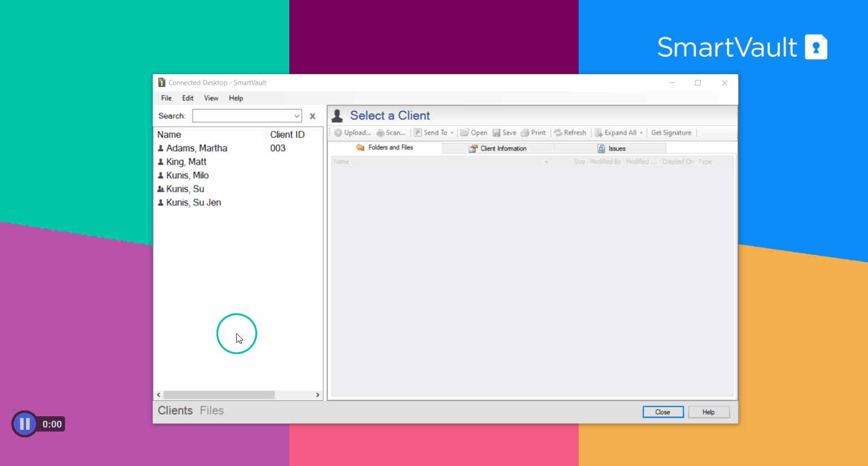
Task: Switch to the Files view at bottom left
Action: 212,411
